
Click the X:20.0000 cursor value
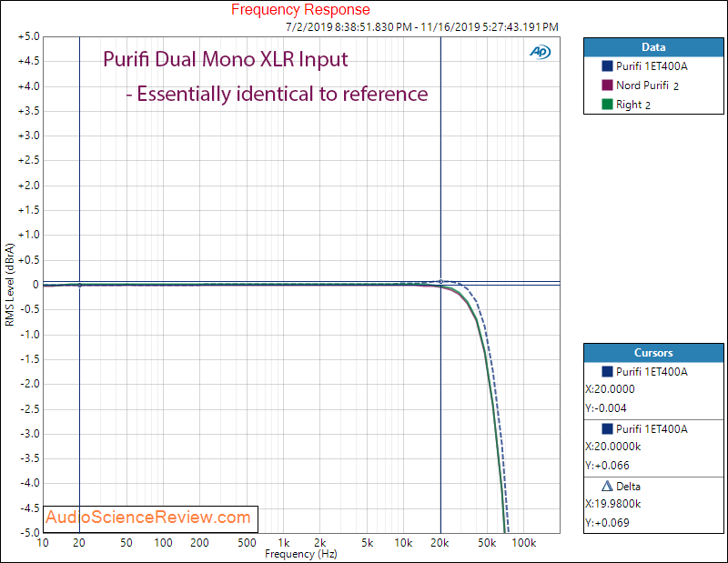[x=610, y=389]
